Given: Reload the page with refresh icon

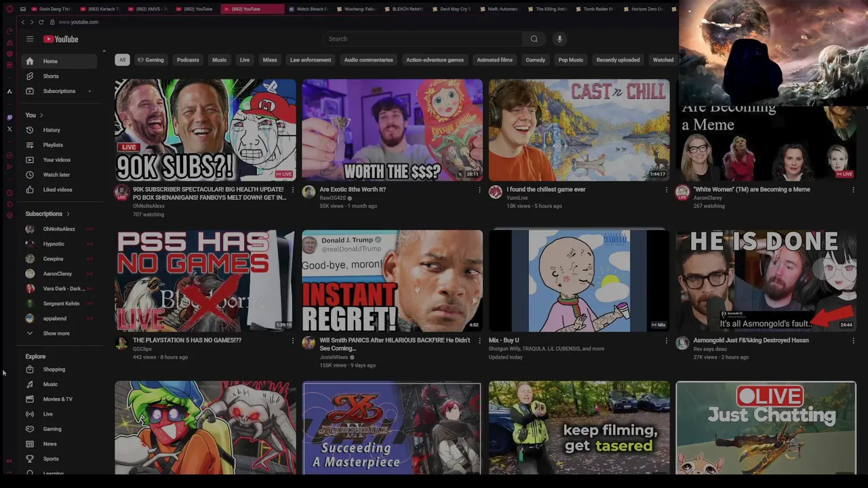Looking at the screenshot, I should coord(41,22).
